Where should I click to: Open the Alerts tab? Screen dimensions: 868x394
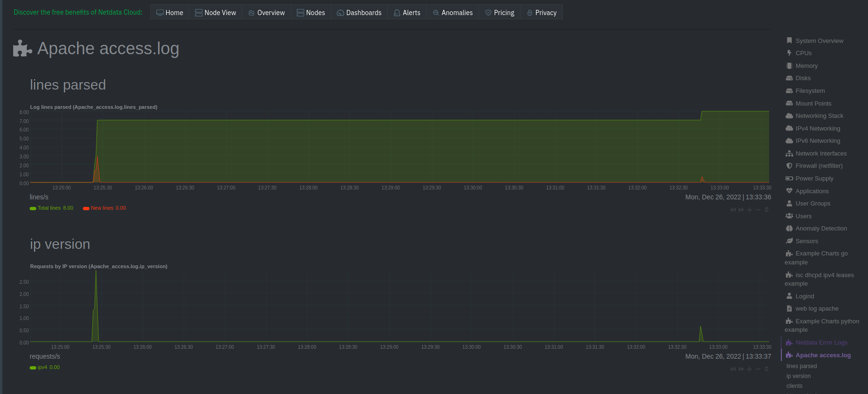(x=407, y=12)
